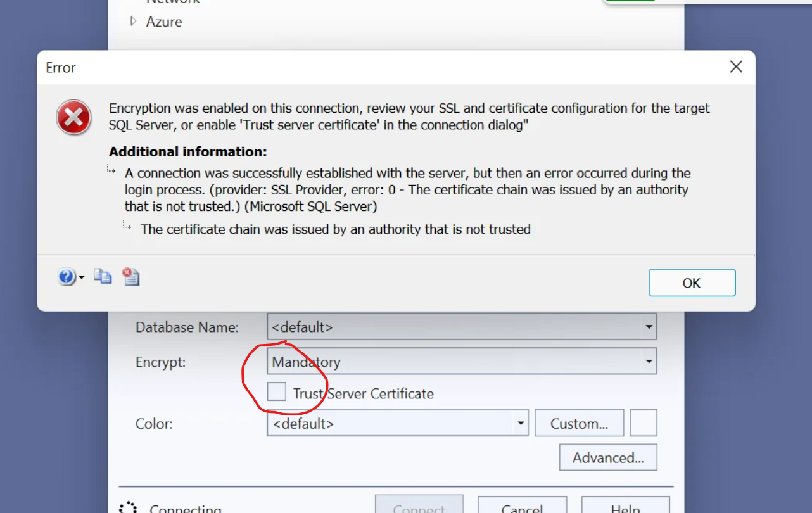This screenshot has height=513, width=812.
Task: Click the Custom... color button
Action: (x=579, y=423)
